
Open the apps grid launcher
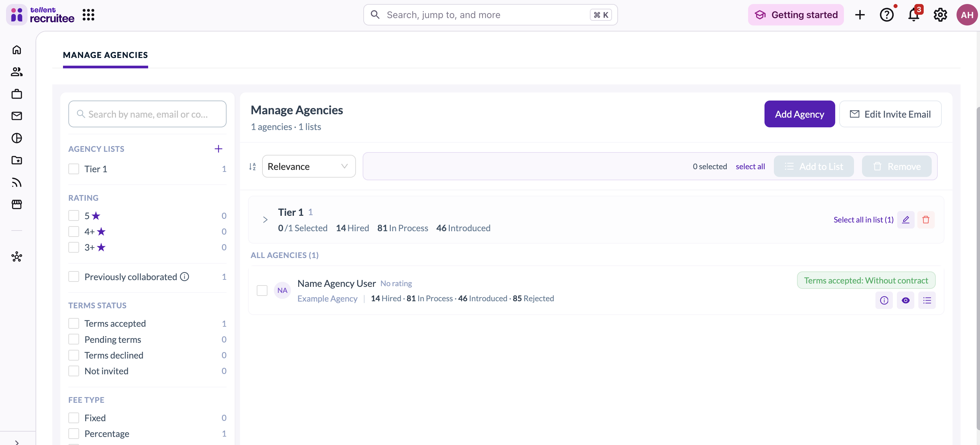pyautogui.click(x=88, y=15)
